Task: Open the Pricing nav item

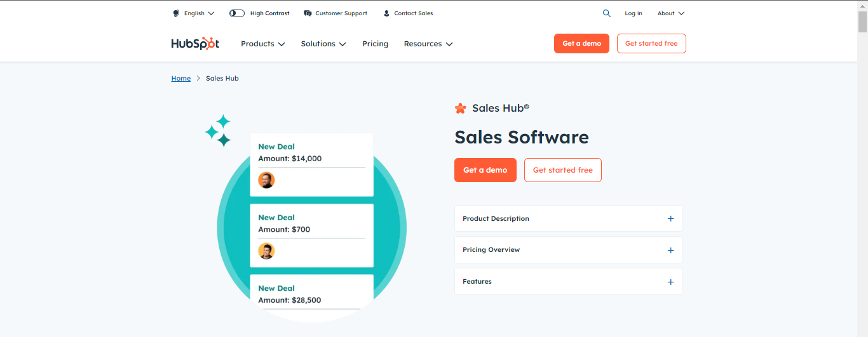Action: point(375,44)
